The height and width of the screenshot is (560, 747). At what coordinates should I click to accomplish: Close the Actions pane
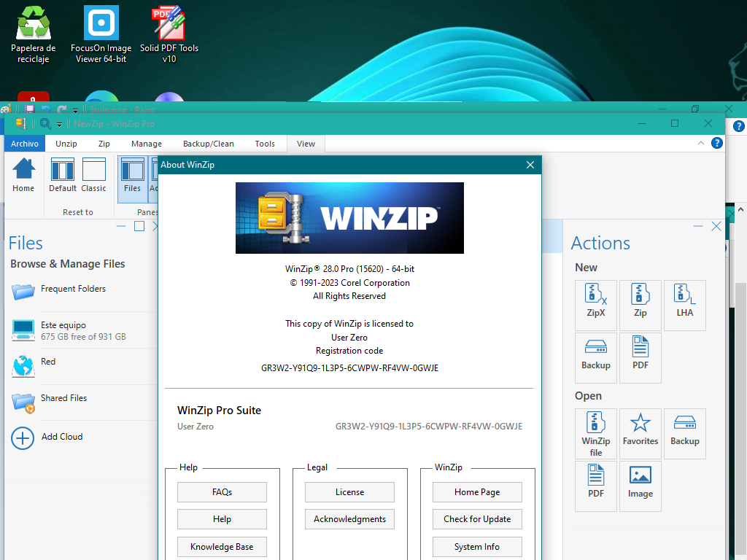(x=716, y=226)
